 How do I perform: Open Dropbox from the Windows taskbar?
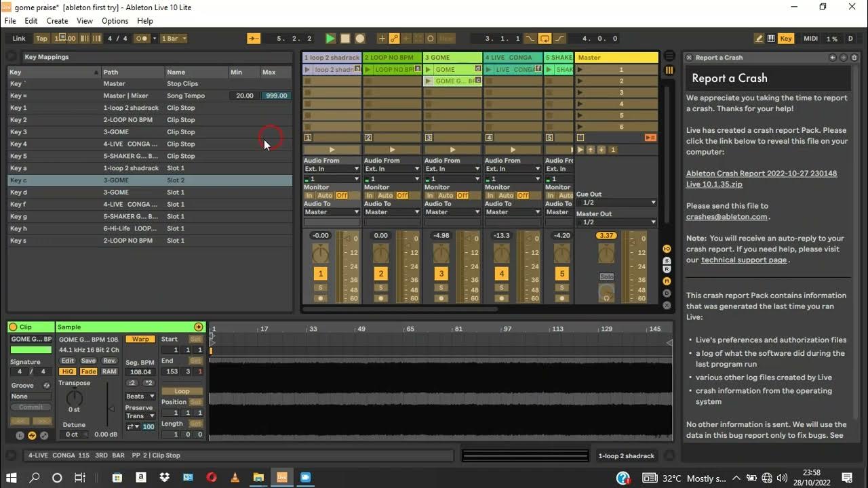coord(164,478)
